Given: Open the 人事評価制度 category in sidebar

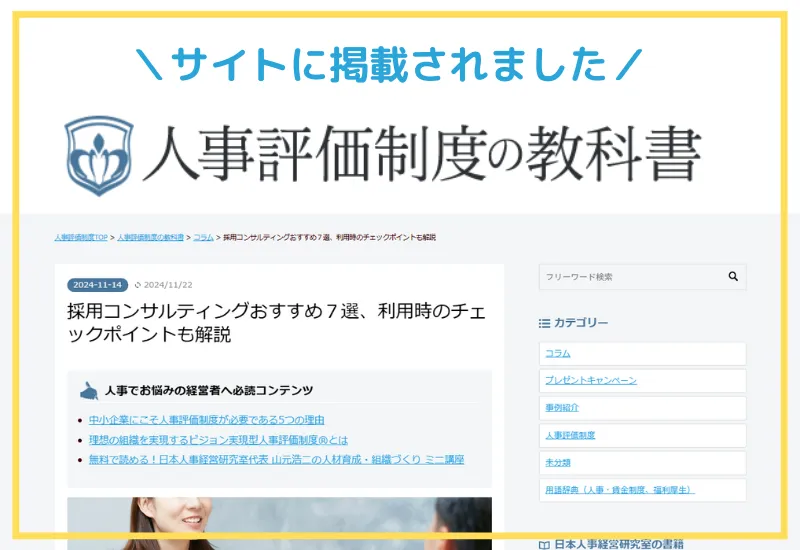Looking at the screenshot, I should (x=570, y=436).
